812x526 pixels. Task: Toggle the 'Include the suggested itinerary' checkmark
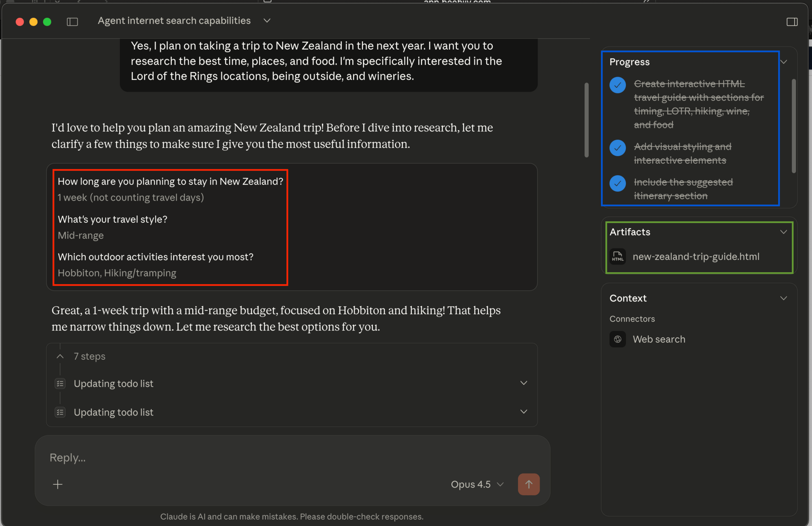click(617, 183)
